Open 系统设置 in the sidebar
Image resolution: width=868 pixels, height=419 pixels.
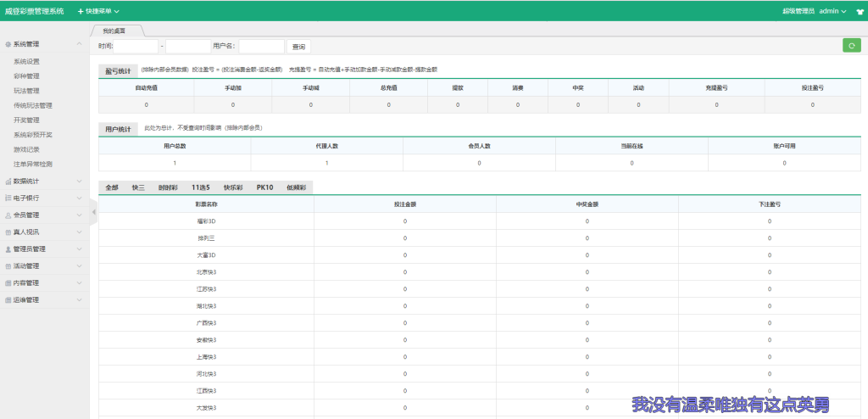tap(26, 62)
